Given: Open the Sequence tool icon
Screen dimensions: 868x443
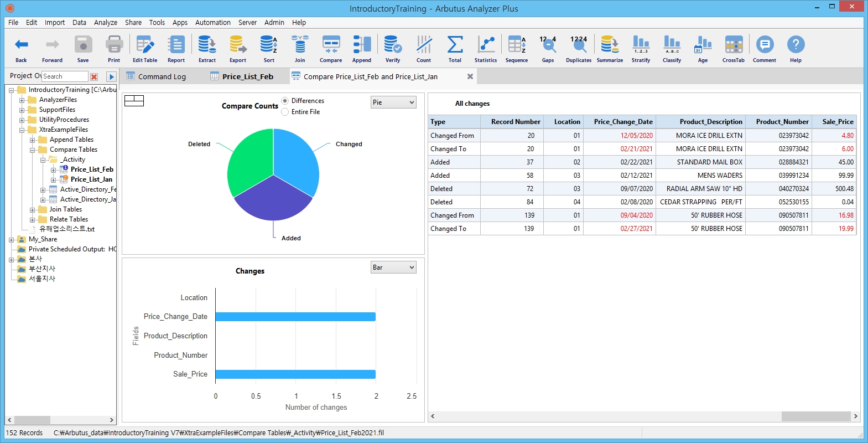Looking at the screenshot, I should (517, 44).
